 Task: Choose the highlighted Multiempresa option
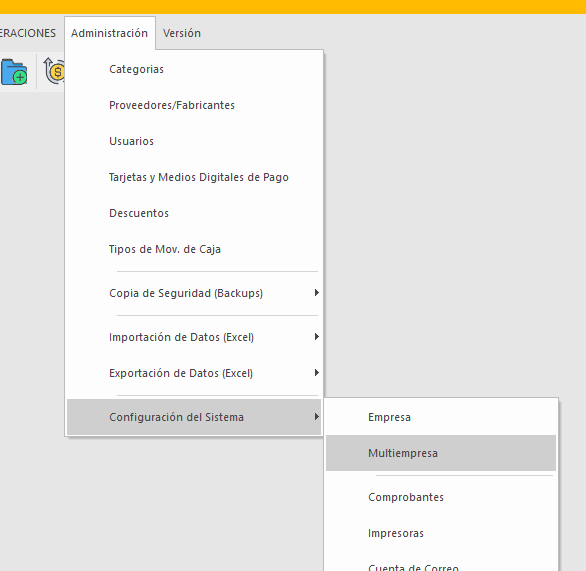click(x=441, y=453)
